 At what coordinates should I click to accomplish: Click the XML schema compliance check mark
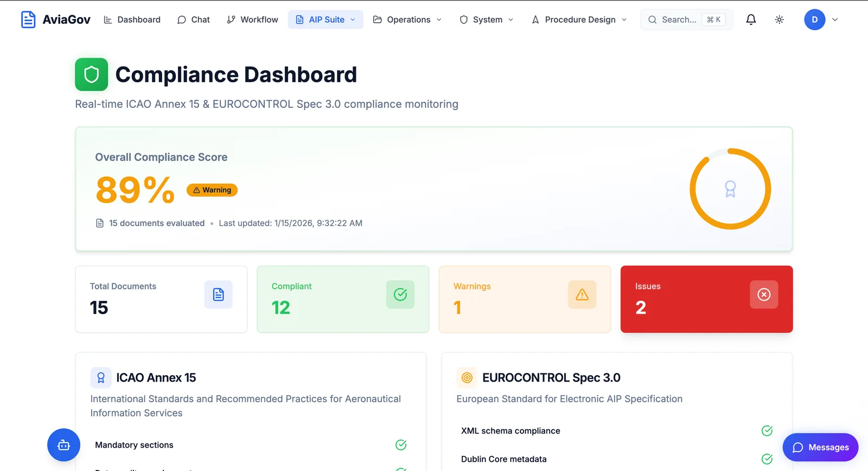[767, 431]
